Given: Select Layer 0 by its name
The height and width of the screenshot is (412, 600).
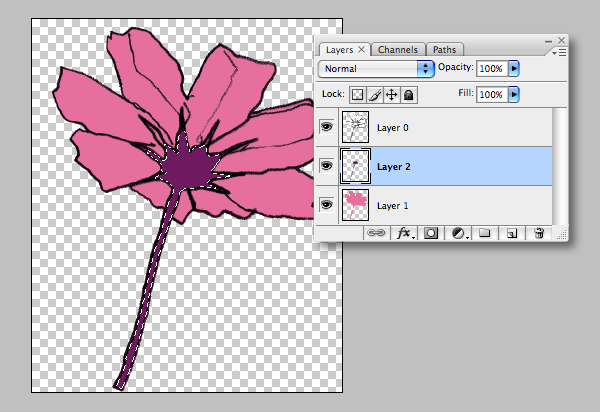Looking at the screenshot, I should (393, 128).
